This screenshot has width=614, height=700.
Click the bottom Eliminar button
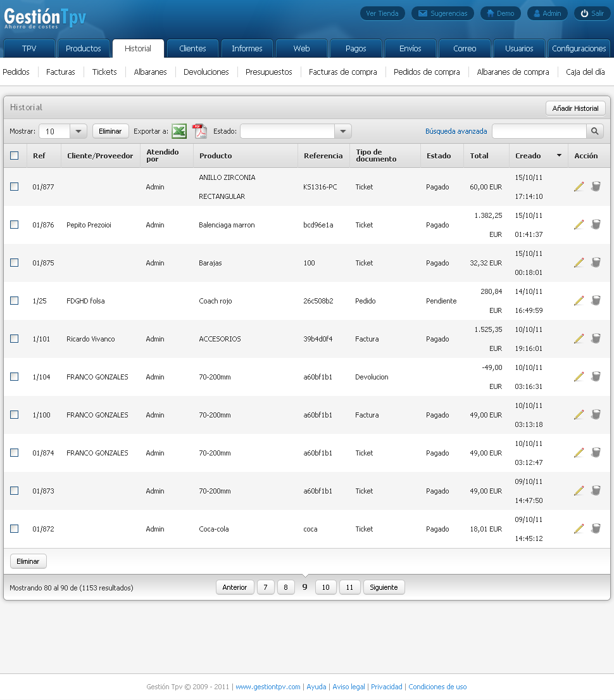(x=28, y=561)
